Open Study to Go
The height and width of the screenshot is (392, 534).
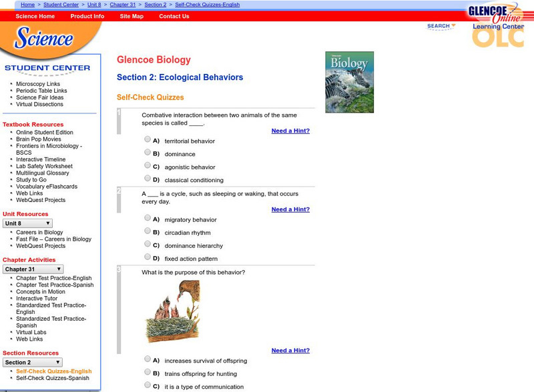pyautogui.click(x=31, y=180)
